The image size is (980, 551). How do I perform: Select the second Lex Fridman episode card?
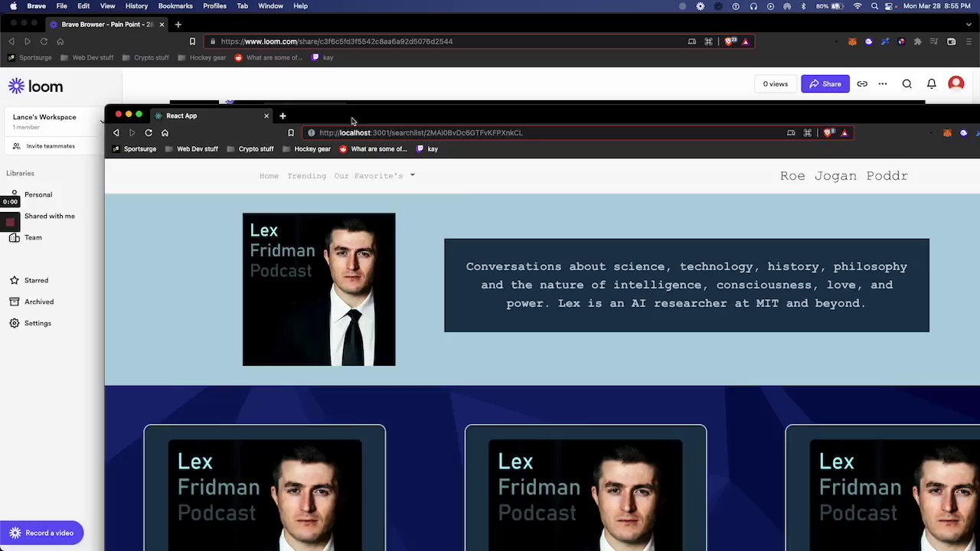point(586,488)
